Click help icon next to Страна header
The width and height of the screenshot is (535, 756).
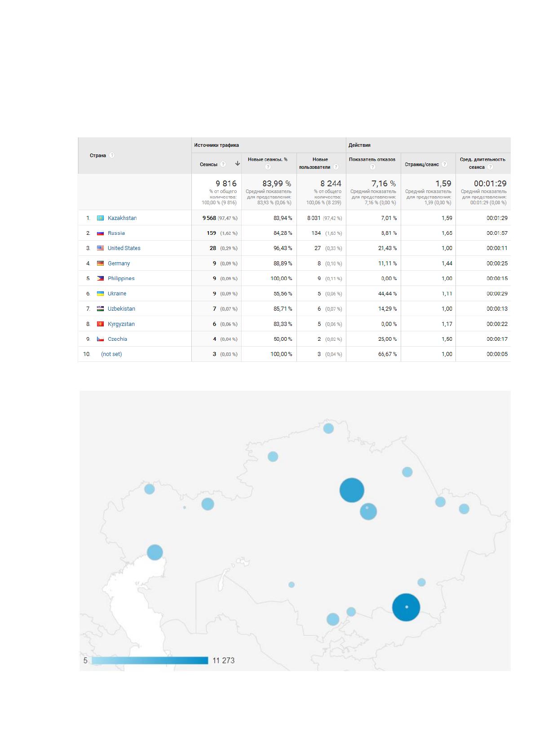tap(112, 155)
